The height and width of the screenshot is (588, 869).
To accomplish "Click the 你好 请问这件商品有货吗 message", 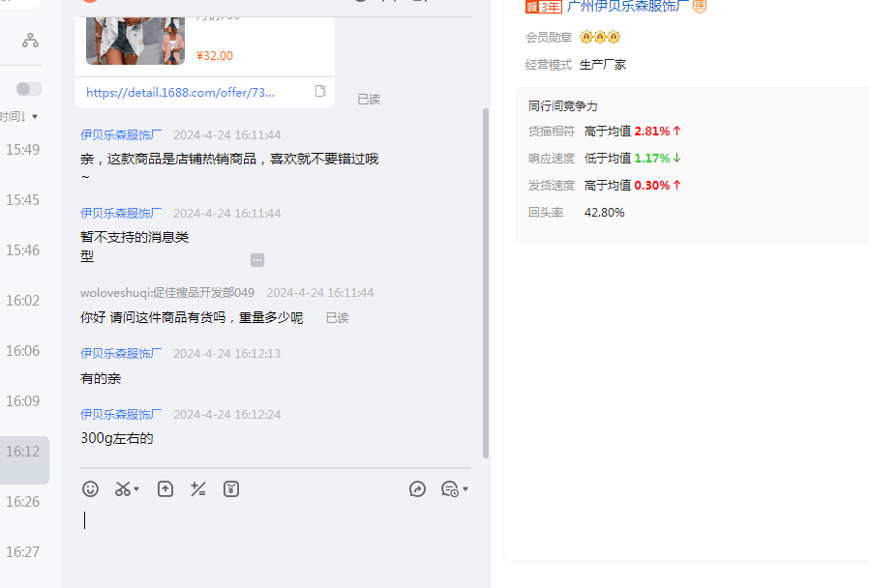I will 192,318.
